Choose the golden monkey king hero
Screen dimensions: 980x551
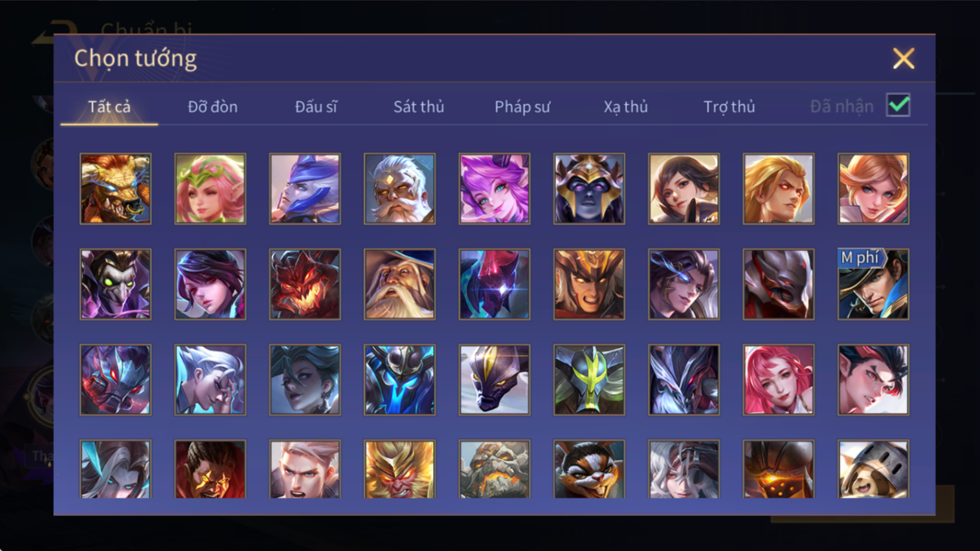coord(399,470)
